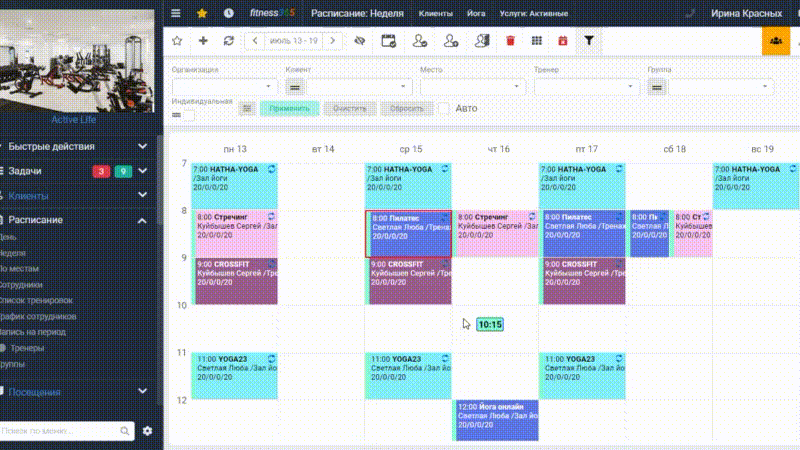Open the Тренер dropdown

(x=585, y=87)
